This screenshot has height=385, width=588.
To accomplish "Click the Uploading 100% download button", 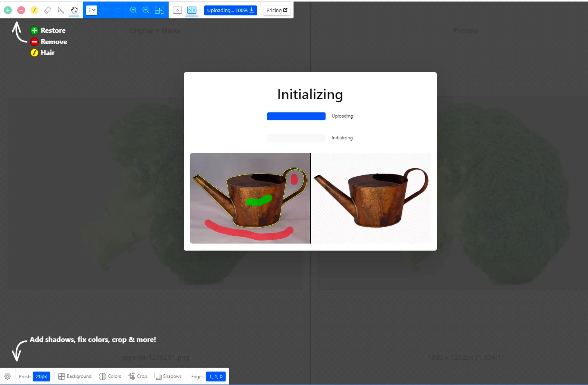I will pos(230,10).
